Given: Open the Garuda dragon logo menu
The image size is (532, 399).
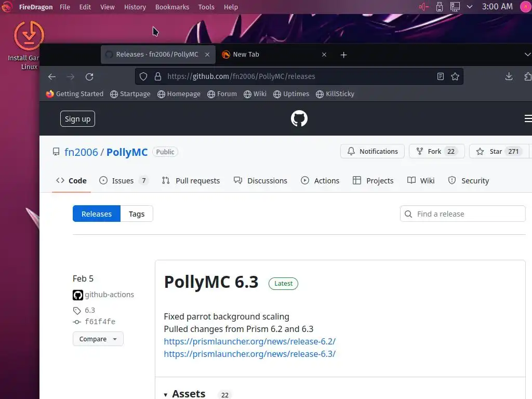Looking at the screenshot, I should coord(6,7).
